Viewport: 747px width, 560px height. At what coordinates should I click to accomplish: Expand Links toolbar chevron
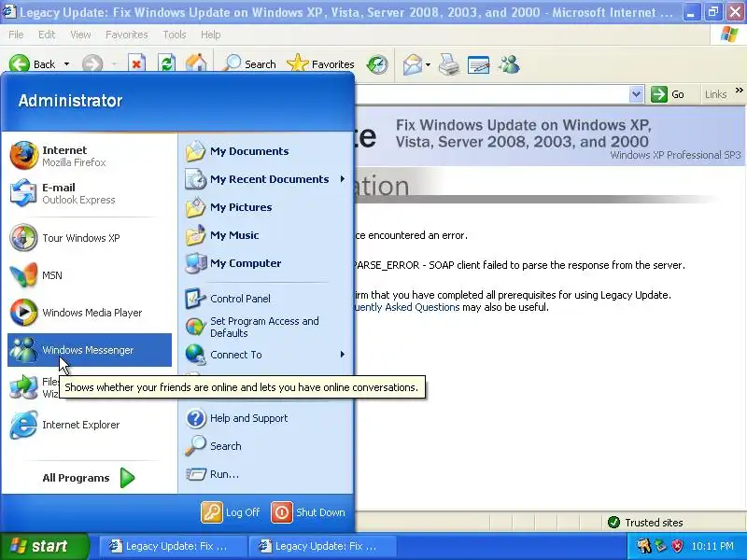click(739, 91)
